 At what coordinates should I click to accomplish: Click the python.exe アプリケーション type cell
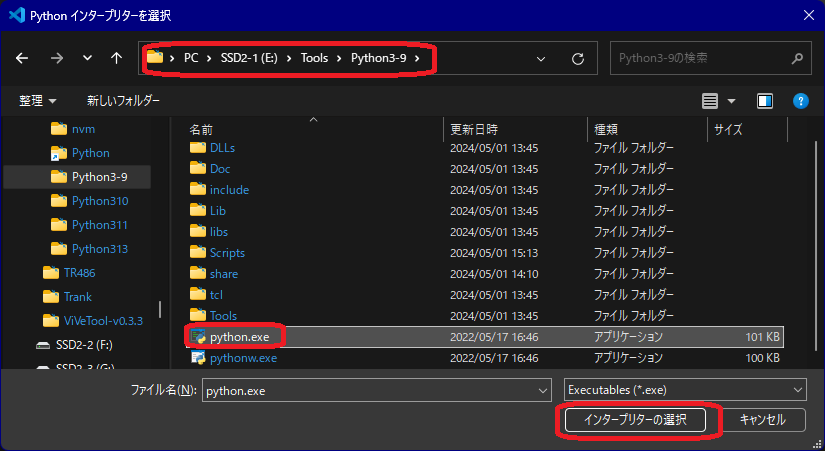(628, 337)
